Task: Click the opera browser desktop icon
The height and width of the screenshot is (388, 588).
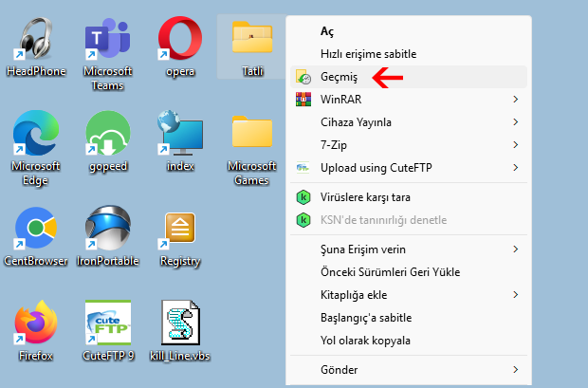Action: [x=180, y=38]
